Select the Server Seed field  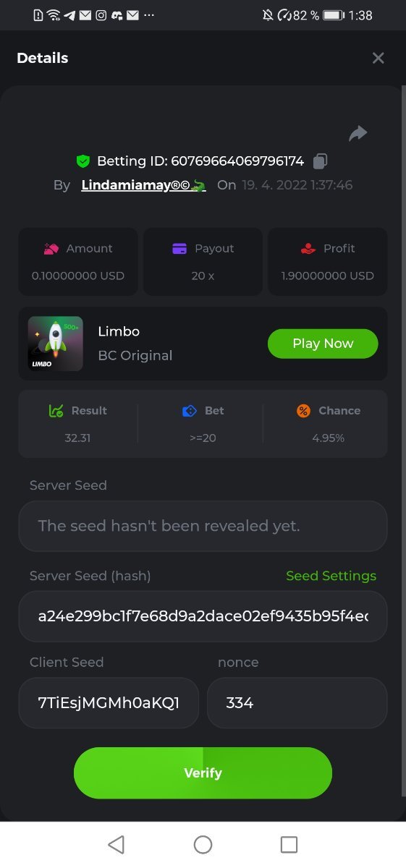click(203, 526)
